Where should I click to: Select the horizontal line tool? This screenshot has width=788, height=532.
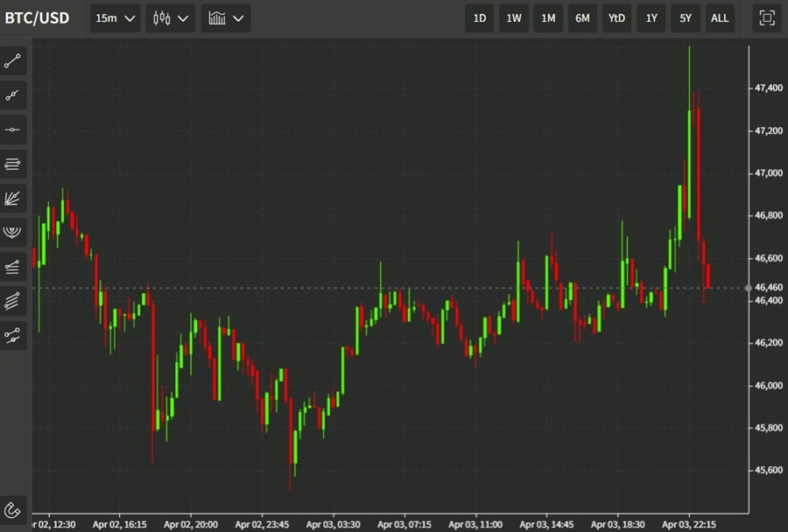(x=13, y=129)
